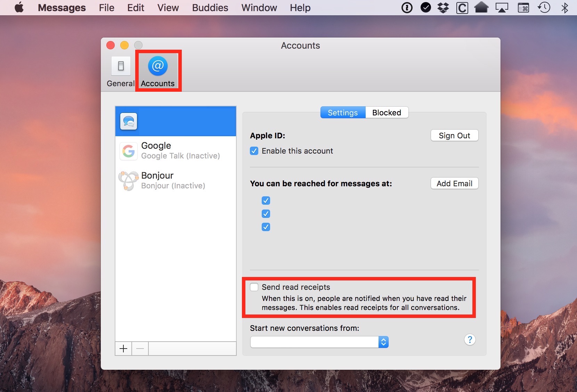The image size is (577, 392).
Task: Open the General preferences pane
Action: pos(121,72)
